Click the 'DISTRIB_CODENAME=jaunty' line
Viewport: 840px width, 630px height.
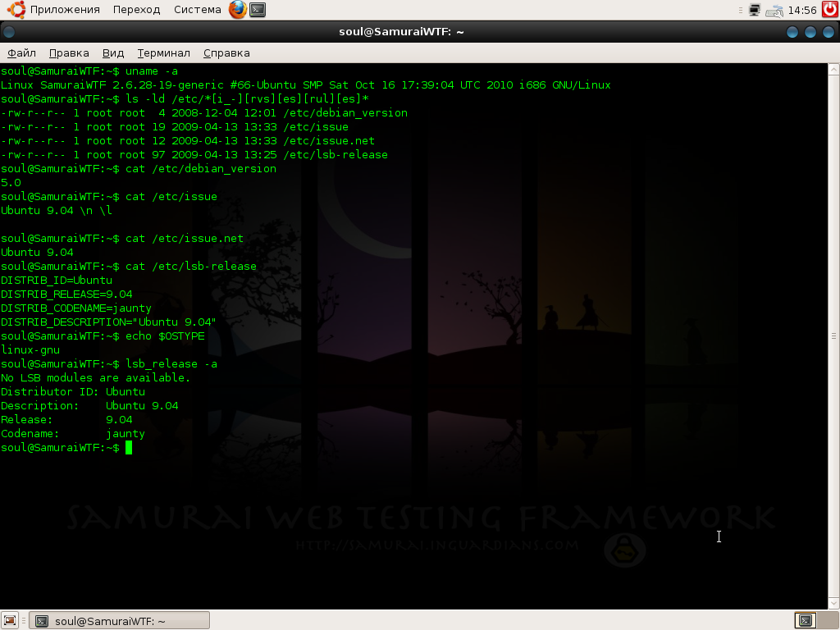pyautogui.click(x=76, y=308)
